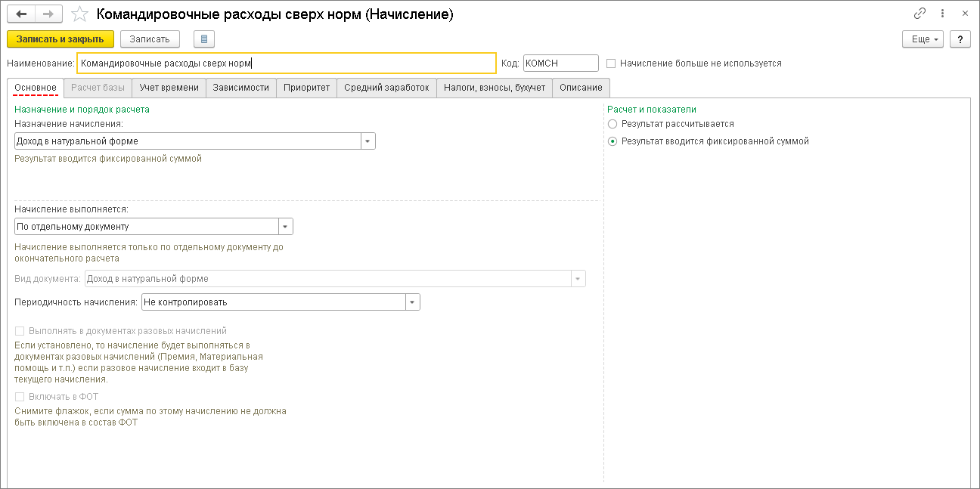Click the list report icon button
This screenshot has width=980, height=489.
pos(204,39)
